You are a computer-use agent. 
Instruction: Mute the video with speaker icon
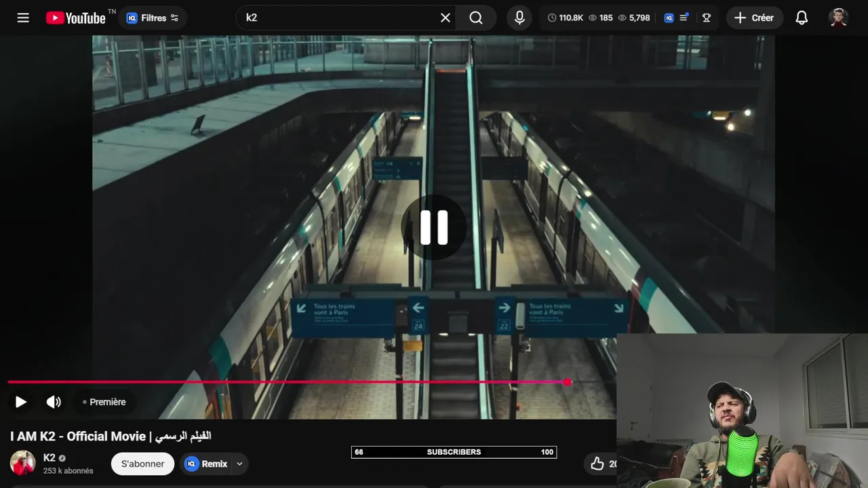tap(54, 402)
